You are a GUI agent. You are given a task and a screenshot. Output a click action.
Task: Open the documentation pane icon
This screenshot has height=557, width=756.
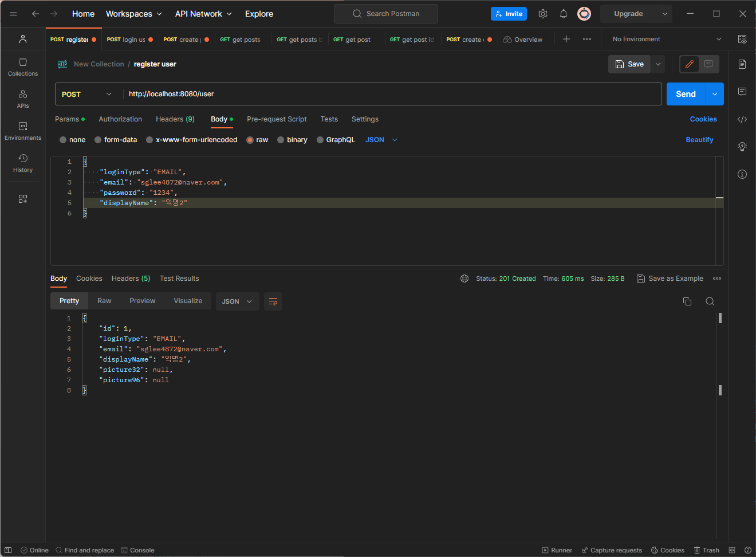coord(742,64)
